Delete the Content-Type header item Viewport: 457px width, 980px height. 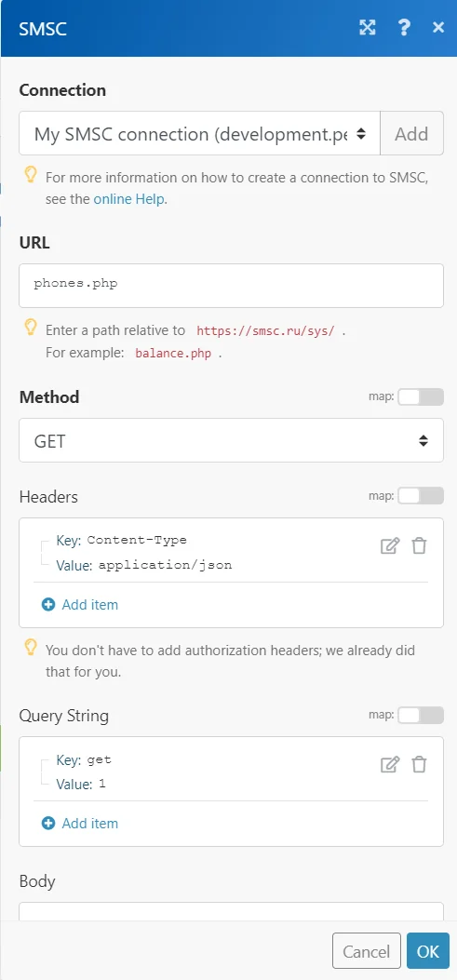(419, 545)
